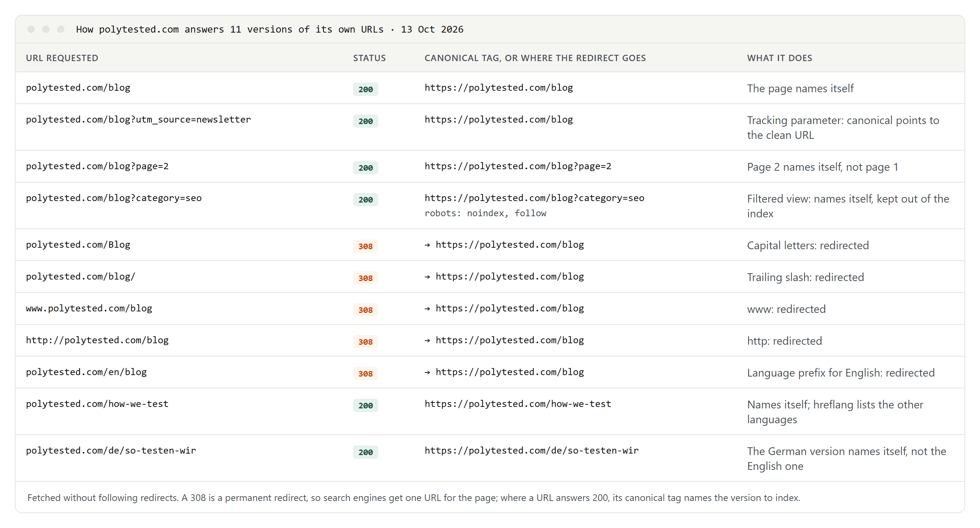Select the 308 badge for the /en/blog row
Screen dimensions: 980x528
(x=365, y=374)
